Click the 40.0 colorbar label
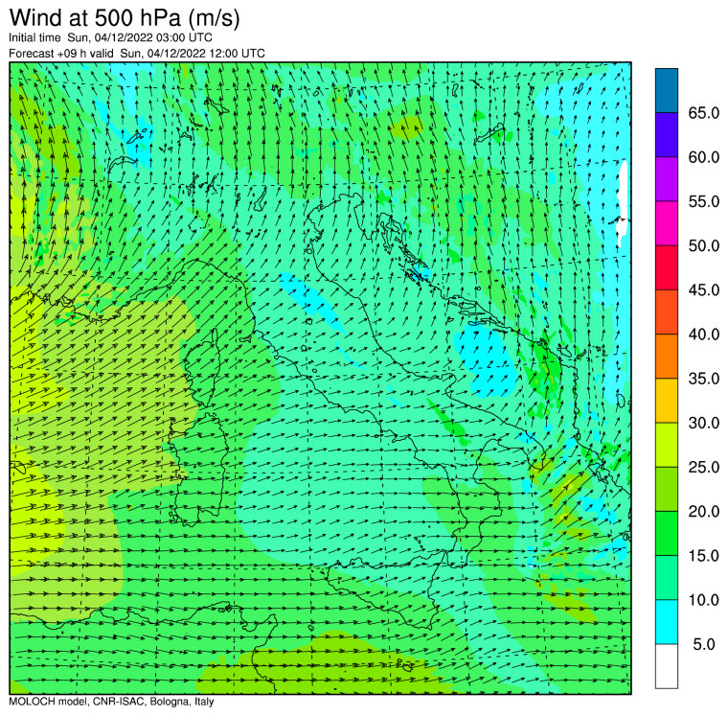Screen dimensions: 728x716 pos(704,335)
